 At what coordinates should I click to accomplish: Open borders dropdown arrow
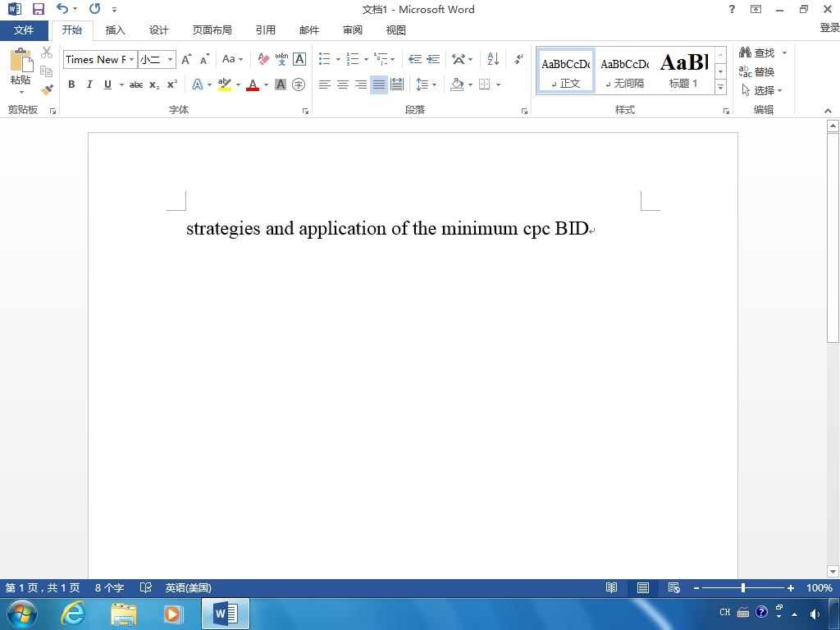[x=498, y=84]
